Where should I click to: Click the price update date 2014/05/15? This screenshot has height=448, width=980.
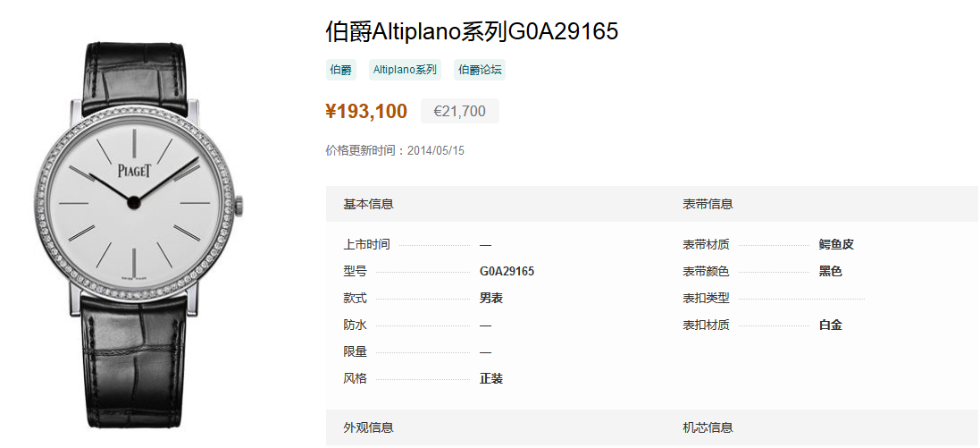click(436, 151)
